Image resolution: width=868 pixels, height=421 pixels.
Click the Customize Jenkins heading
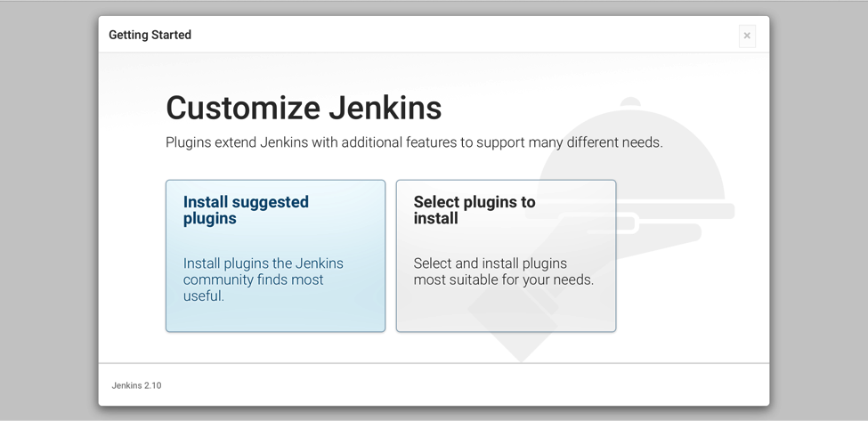click(x=304, y=108)
